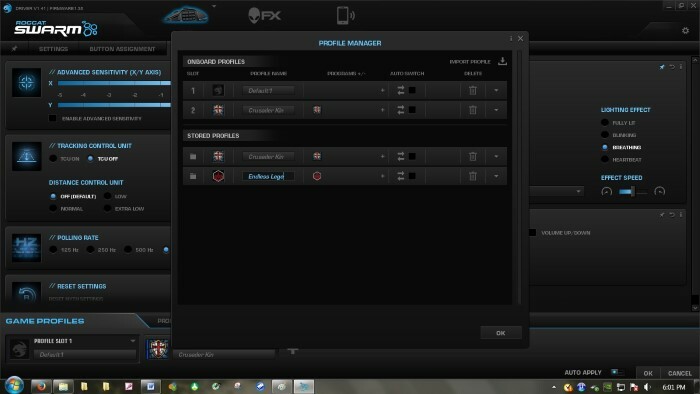Click the auto switch arrows for Default1
700x394 pixels.
(401, 91)
